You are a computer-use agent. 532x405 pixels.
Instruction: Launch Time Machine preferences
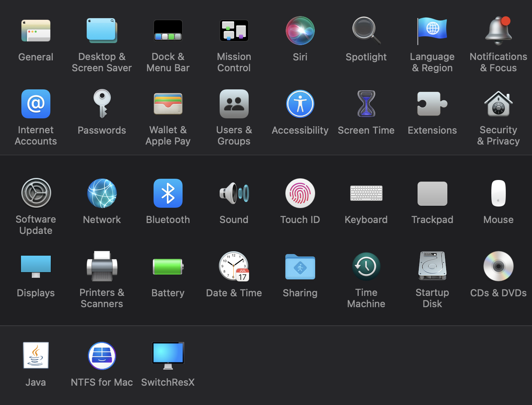tap(366, 267)
